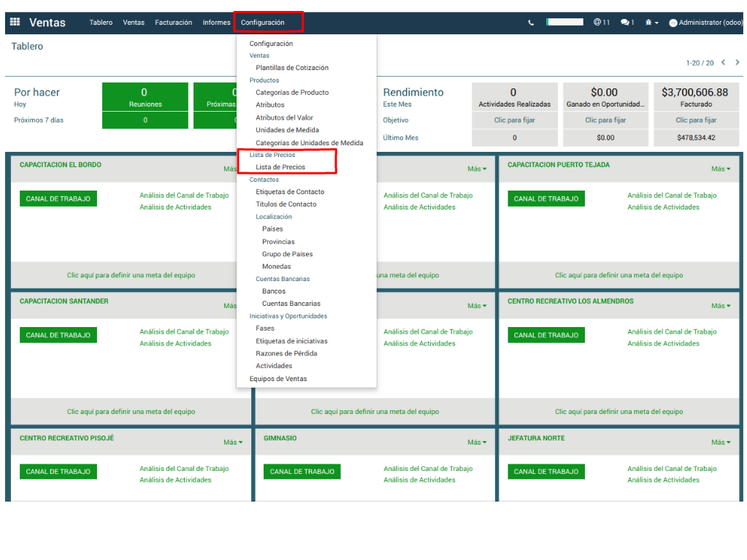This screenshot has width=747, height=560.
Task: Expand Más dropdown for Capacitacion Puerto Tejada
Action: 721,169
